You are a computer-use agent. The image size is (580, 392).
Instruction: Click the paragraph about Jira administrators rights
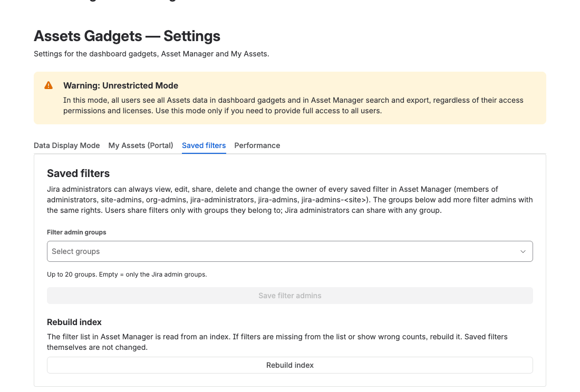(x=289, y=200)
